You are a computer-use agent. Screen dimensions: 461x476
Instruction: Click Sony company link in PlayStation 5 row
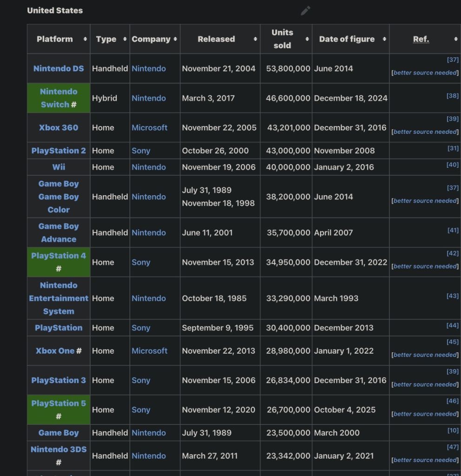click(x=140, y=410)
